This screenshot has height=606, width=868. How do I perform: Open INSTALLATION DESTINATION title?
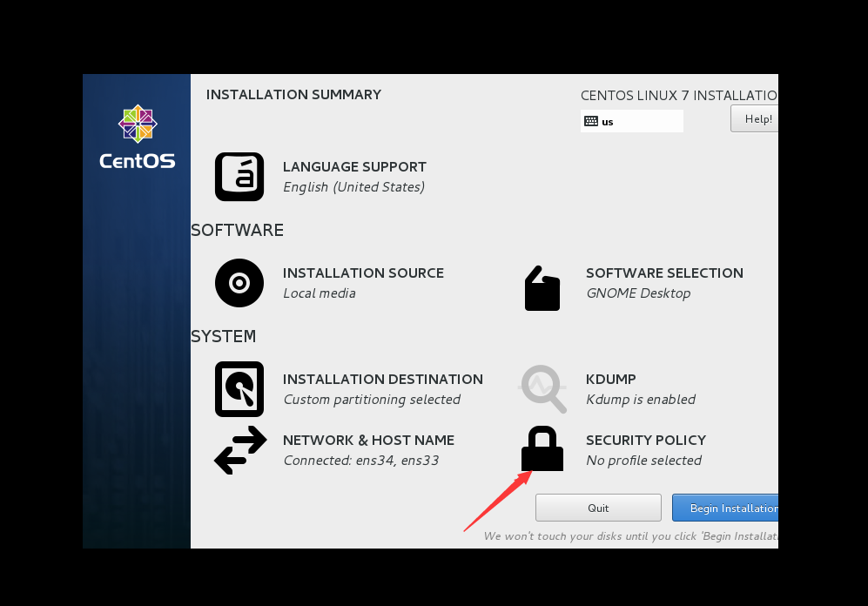382,379
